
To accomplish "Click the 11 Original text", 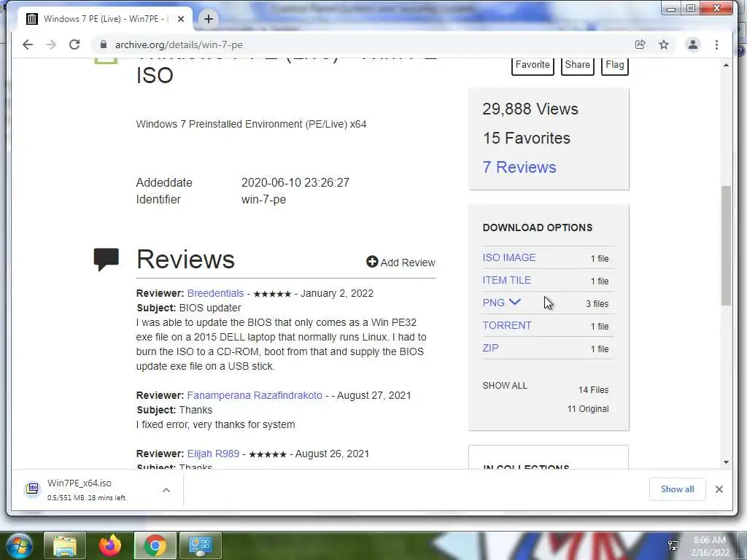I will (x=588, y=409).
